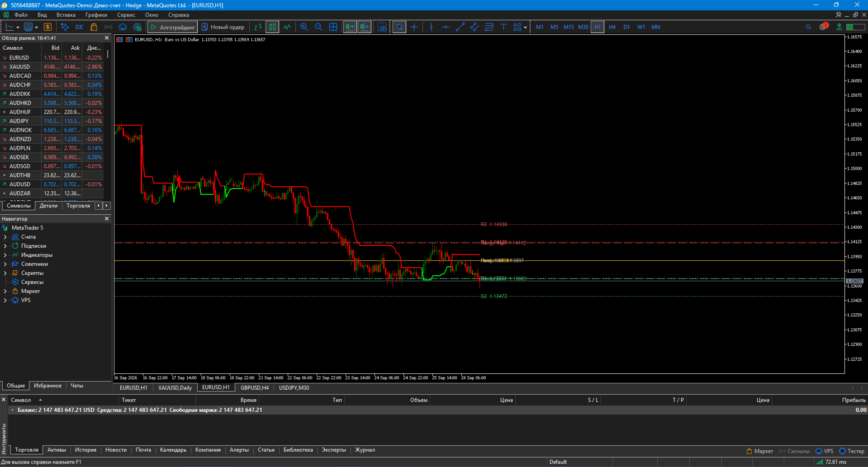Image resolution: width=868 pixels, height=467 pixels.
Task: Switch to the XAUUSD,Daily chart tab
Action: [x=175, y=388]
